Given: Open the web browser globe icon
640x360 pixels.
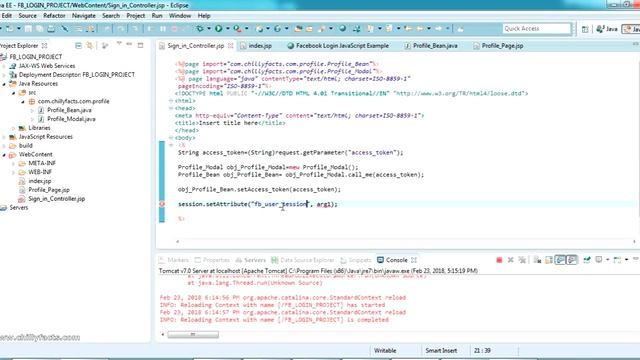Looking at the screenshot, I should coord(342,29).
